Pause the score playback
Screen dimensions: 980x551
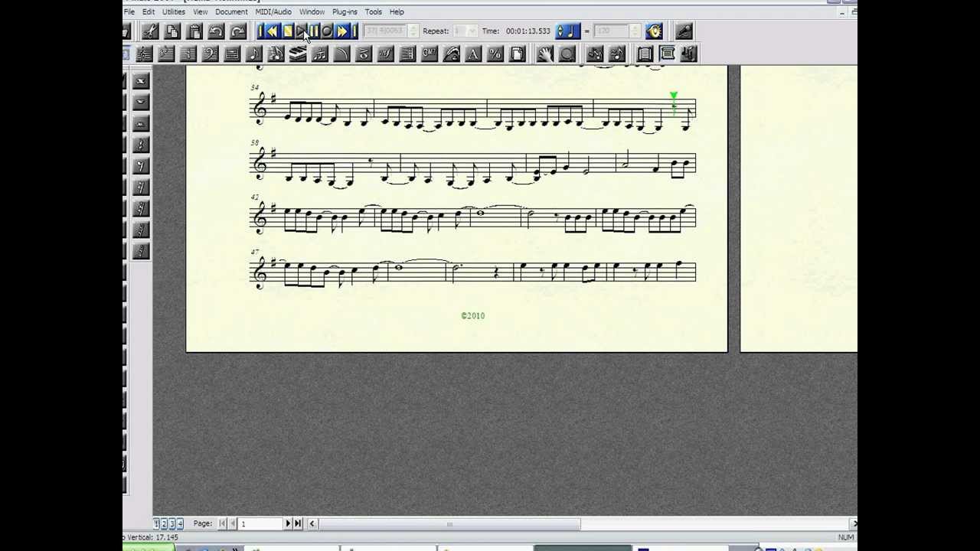point(314,31)
